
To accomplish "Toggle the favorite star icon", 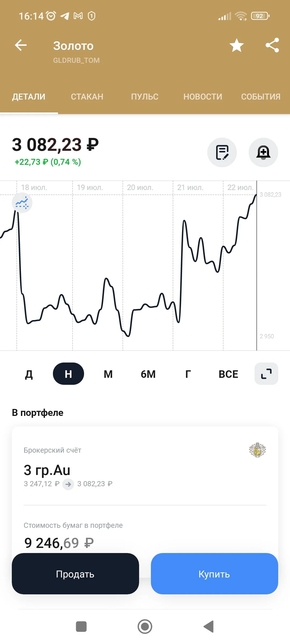I will [237, 45].
